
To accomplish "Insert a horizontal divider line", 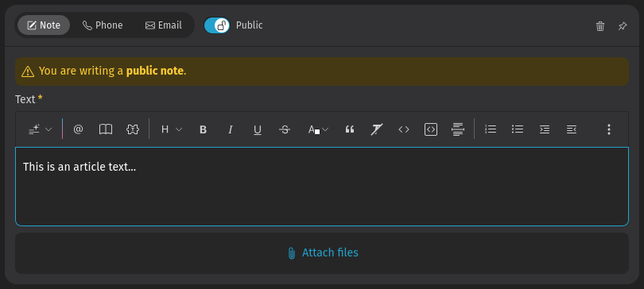I will pyautogui.click(x=458, y=129).
